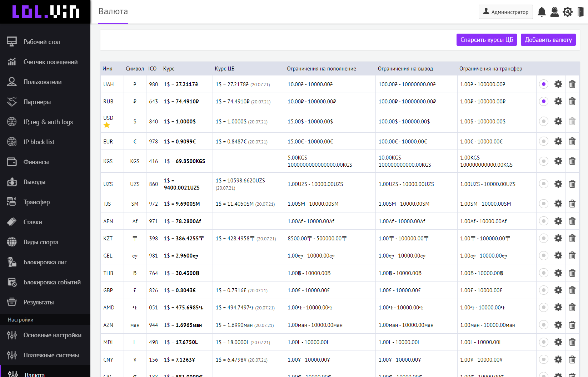Click the LOL.vin logo
The height and width of the screenshot is (377, 588).
click(45, 12)
